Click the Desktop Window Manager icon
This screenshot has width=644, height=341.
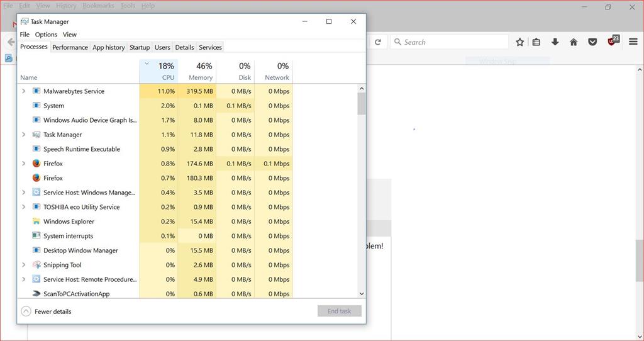coord(36,250)
